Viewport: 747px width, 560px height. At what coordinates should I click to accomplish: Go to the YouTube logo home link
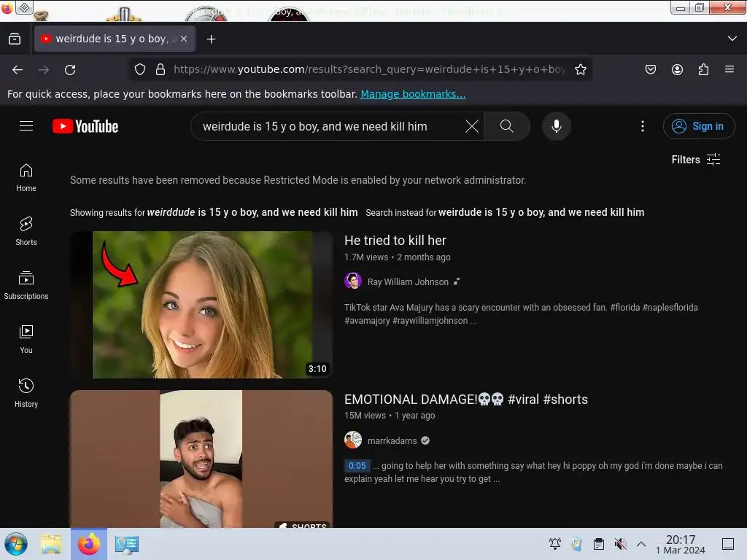85,126
